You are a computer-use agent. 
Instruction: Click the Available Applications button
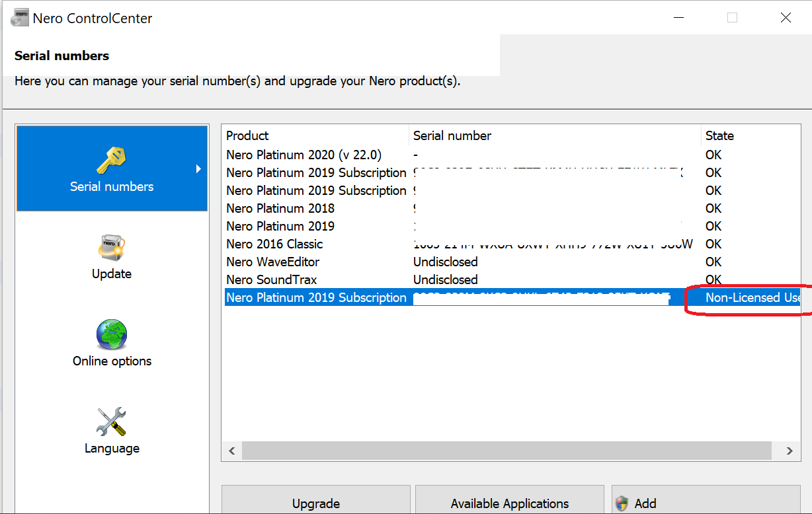coord(509,500)
